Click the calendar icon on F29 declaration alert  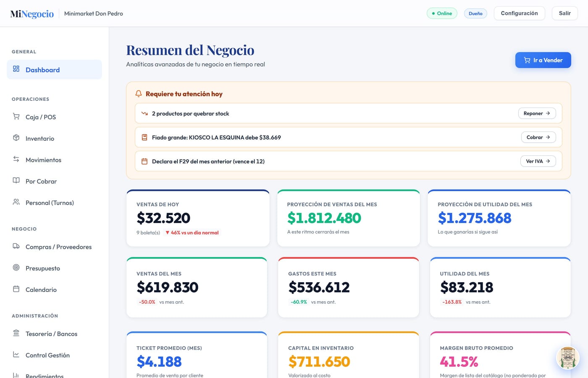click(144, 161)
